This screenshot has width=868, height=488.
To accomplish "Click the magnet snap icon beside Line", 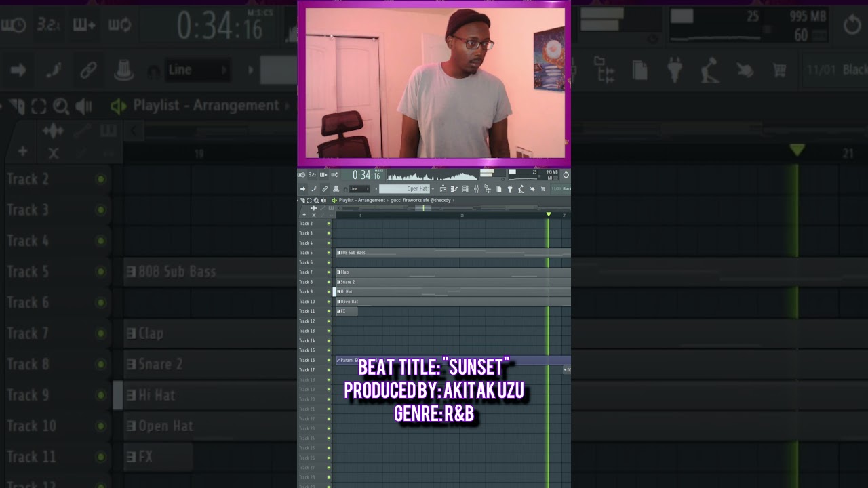I will tap(346, 189).
